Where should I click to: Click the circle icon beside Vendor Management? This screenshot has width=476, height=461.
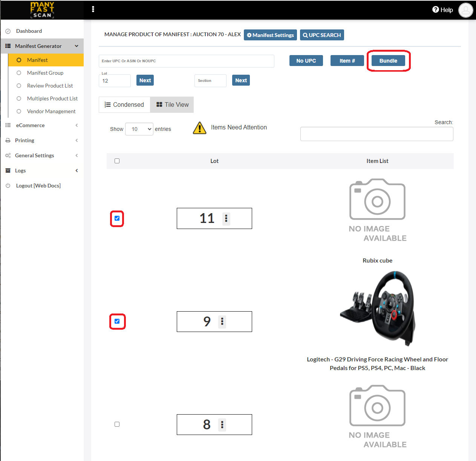(x=19, y=111)
